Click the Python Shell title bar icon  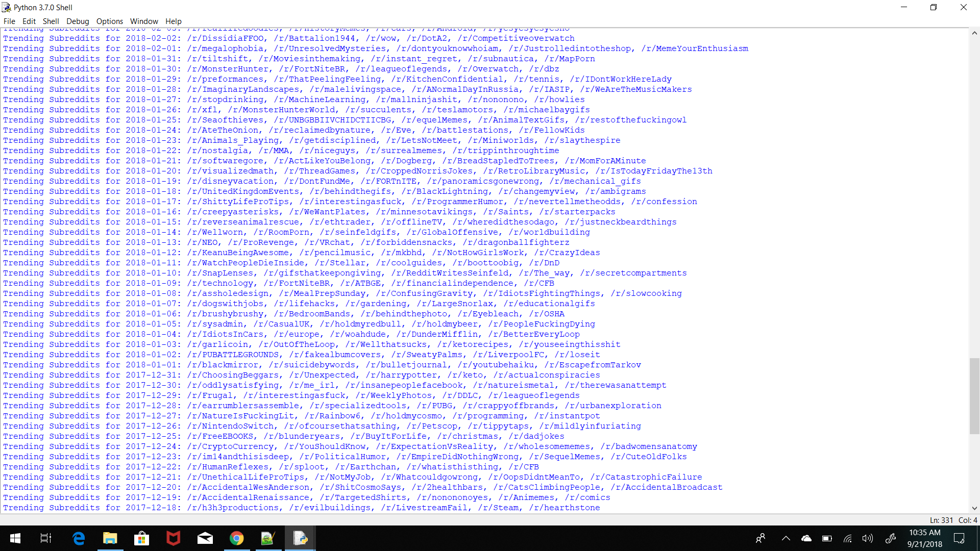click(6, 7)
